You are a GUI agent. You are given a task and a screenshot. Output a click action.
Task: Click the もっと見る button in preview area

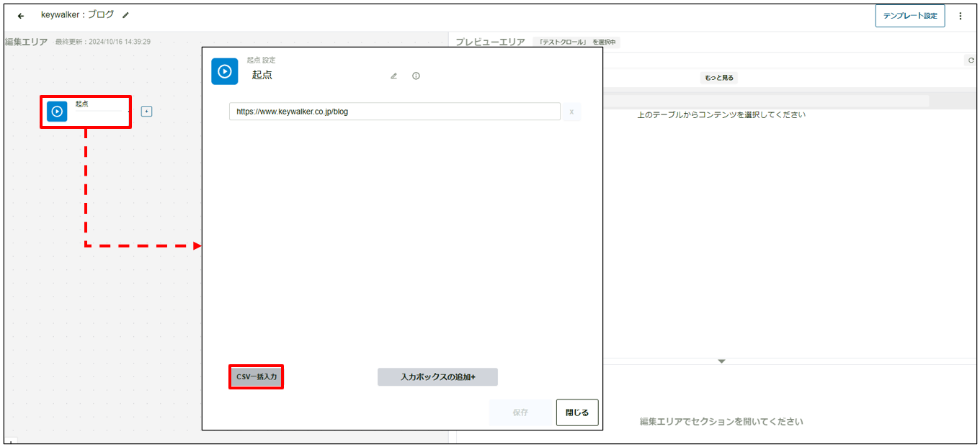tap(719, 78)
